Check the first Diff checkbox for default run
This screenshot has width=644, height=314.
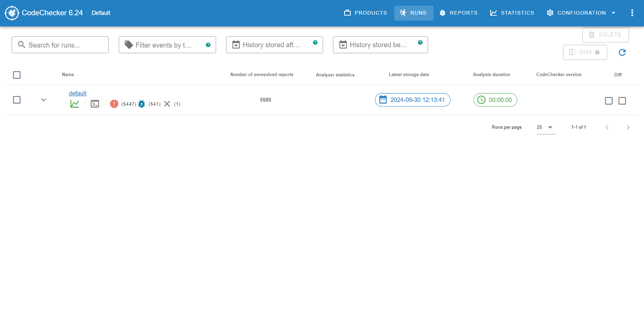point(609,101)
